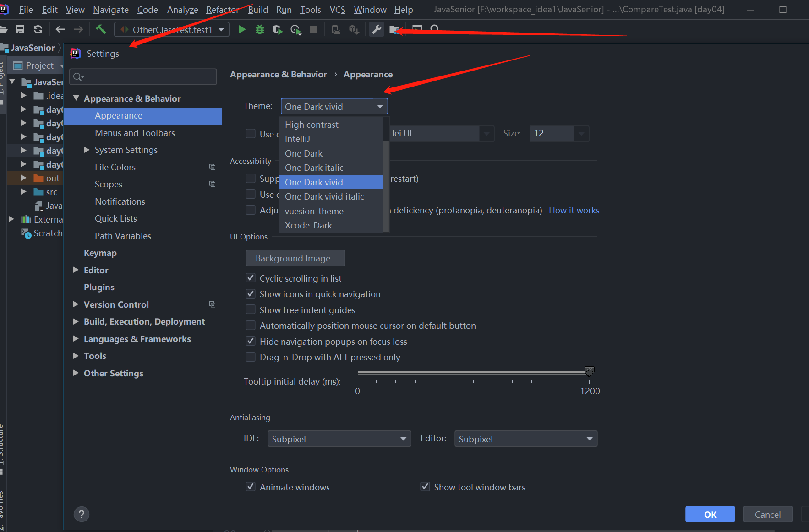The image size is (809, 532).
Task: Click the Scopes project-level icon
Action: click(212, 184)
